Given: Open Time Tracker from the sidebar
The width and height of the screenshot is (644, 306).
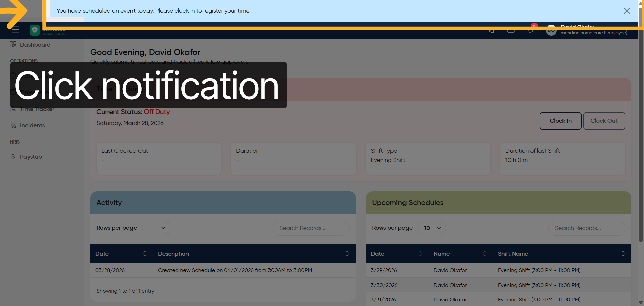Looking at the screenshot, I should 37,109.
